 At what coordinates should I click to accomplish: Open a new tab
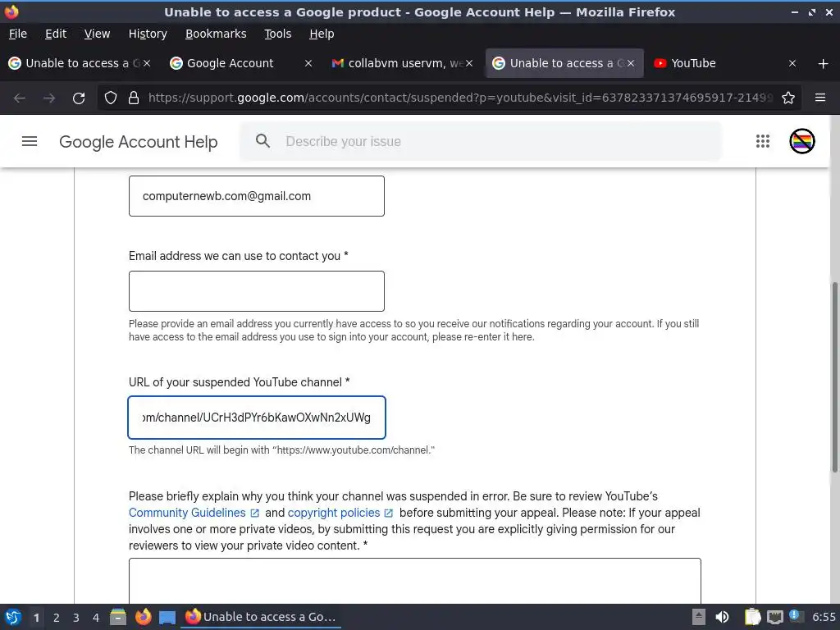point(824,64)
